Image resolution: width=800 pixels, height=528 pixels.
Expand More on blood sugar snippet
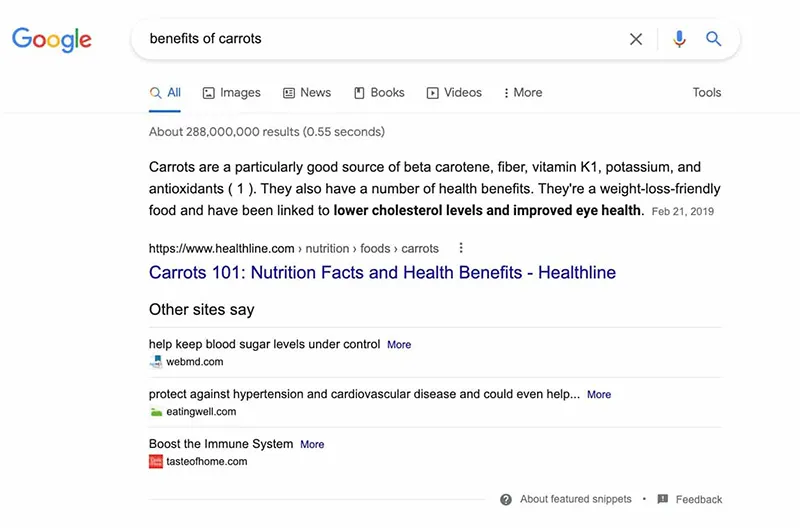(399, 344)
